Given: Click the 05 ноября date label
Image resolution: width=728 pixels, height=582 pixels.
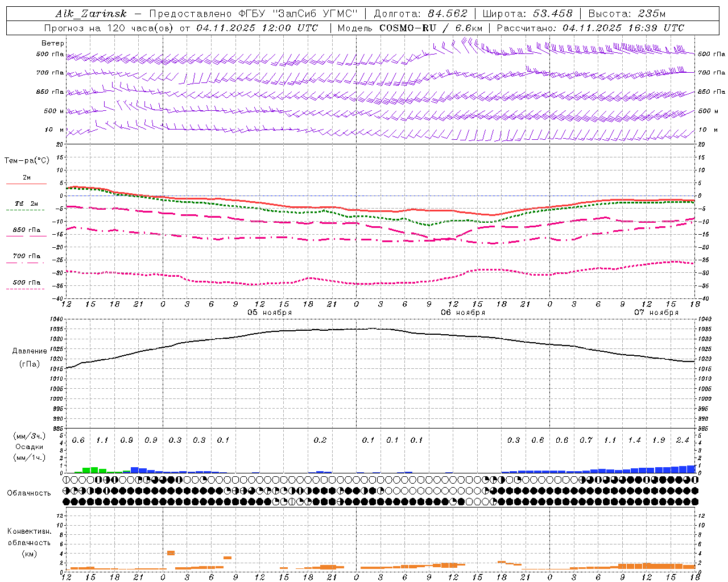Looking at the screenshot, I should pos(270,313).
